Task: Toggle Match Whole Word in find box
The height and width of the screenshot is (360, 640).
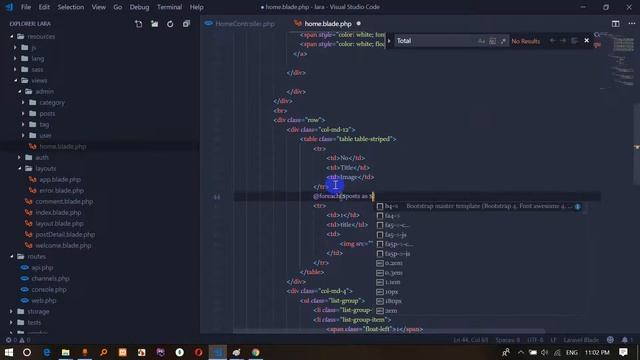Action: click(492, 41)
